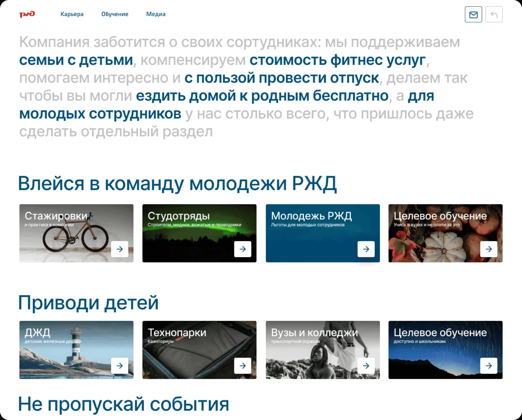522x420 pixels.
Task: Open the Карьера menu item
Action: pos(72,14)
